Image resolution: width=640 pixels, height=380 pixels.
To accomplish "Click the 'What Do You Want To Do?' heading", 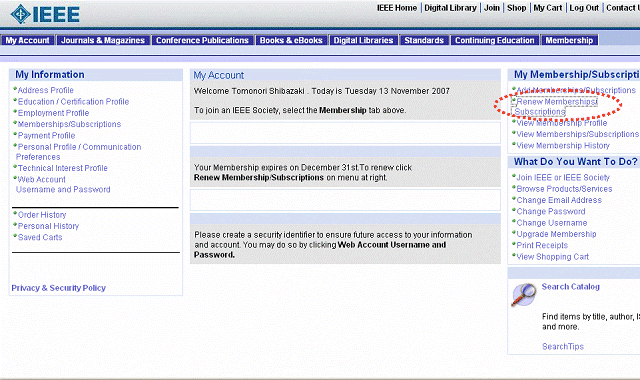I will 576,162.
